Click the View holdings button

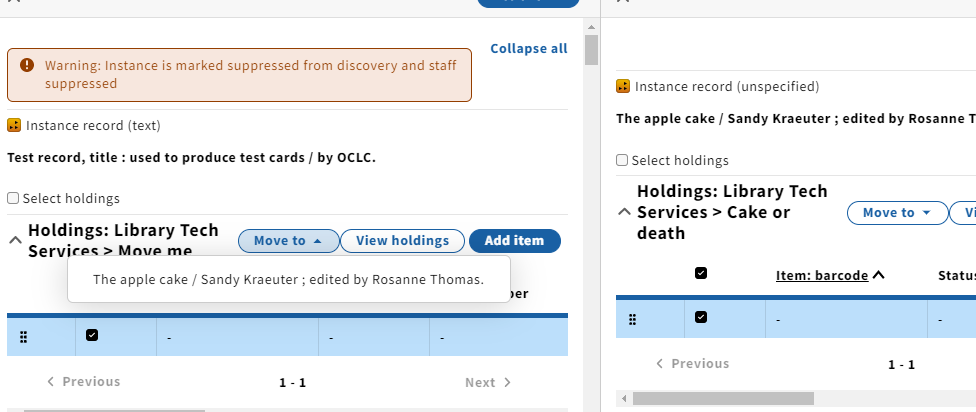click(402, 241)
